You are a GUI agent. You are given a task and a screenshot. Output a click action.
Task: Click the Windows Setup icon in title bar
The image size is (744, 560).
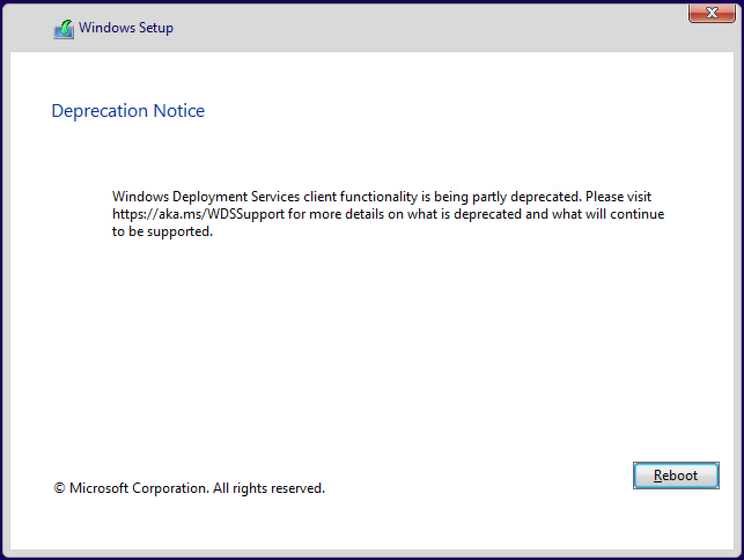(64, 28)
